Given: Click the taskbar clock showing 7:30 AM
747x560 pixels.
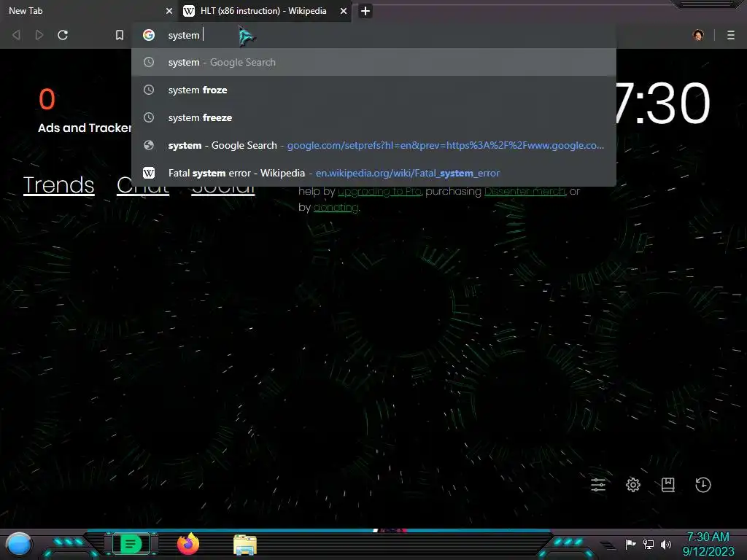Looking at the screenshot, I should (x=708, y=544).
